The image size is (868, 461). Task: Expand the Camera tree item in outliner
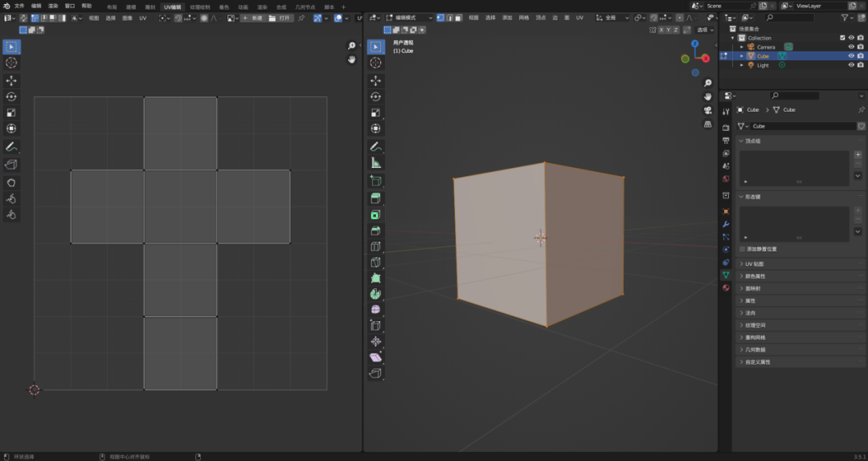point(742,47)
